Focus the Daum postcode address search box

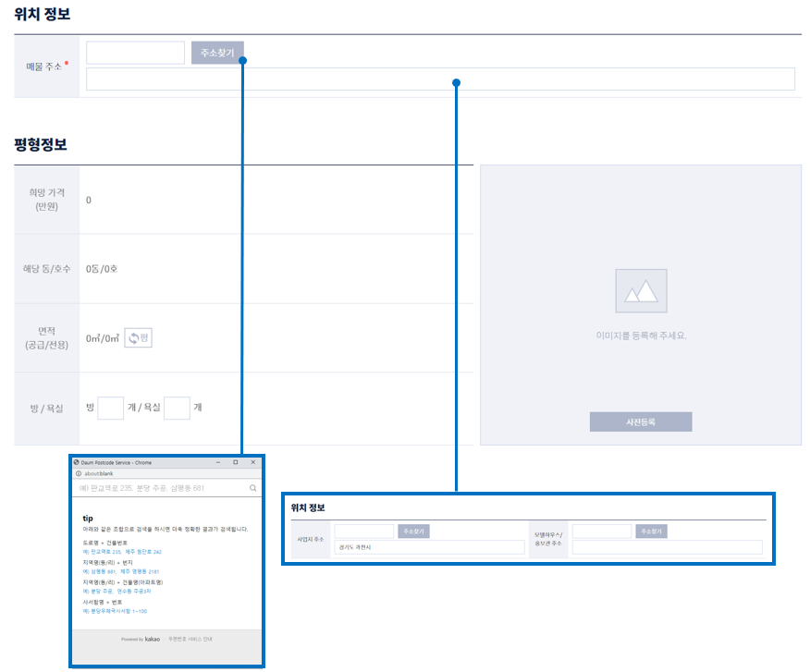coord(157,487)
